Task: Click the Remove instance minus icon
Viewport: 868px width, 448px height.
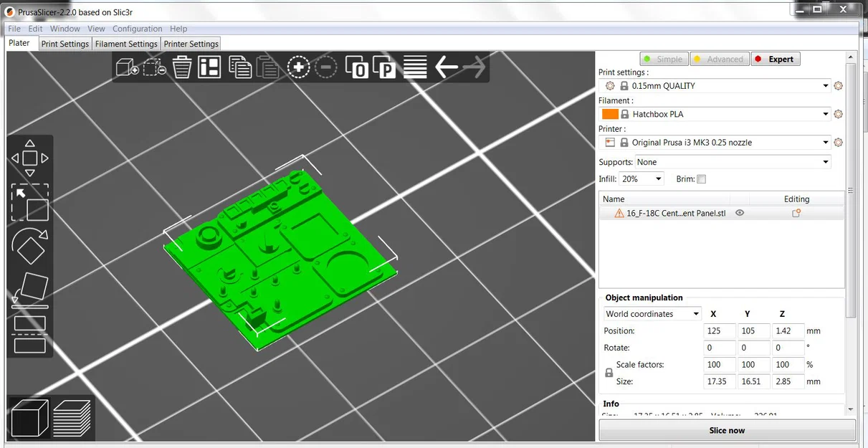Action: tap(325, 67)
